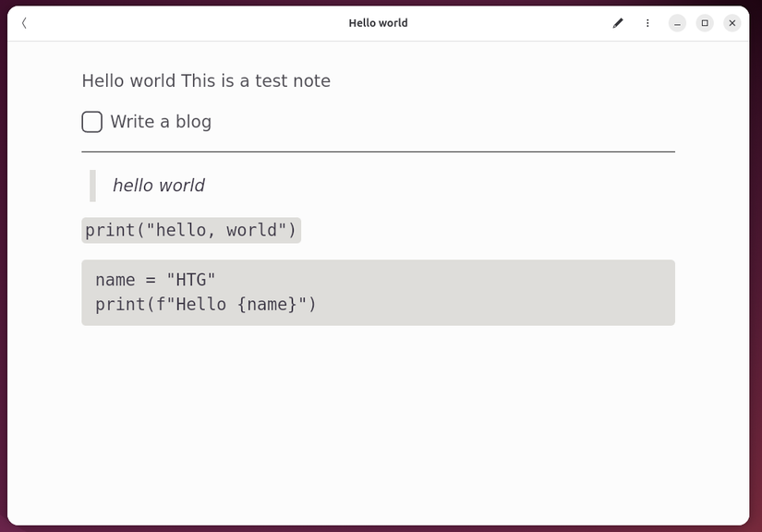The width and height of the screenshot is (762, 532).
Task: Minimize the Hello world window
Action: pos(677,23)
